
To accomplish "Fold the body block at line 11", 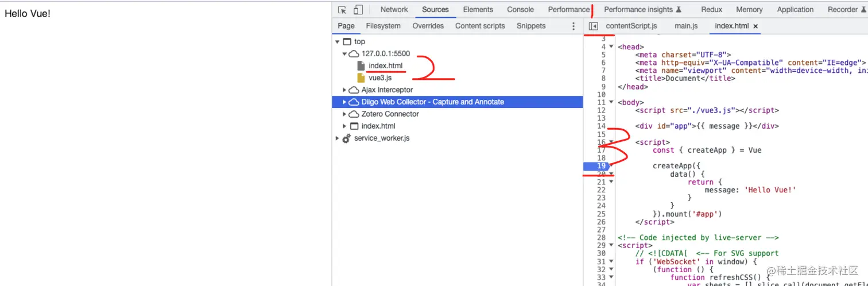I will point(611,102).
